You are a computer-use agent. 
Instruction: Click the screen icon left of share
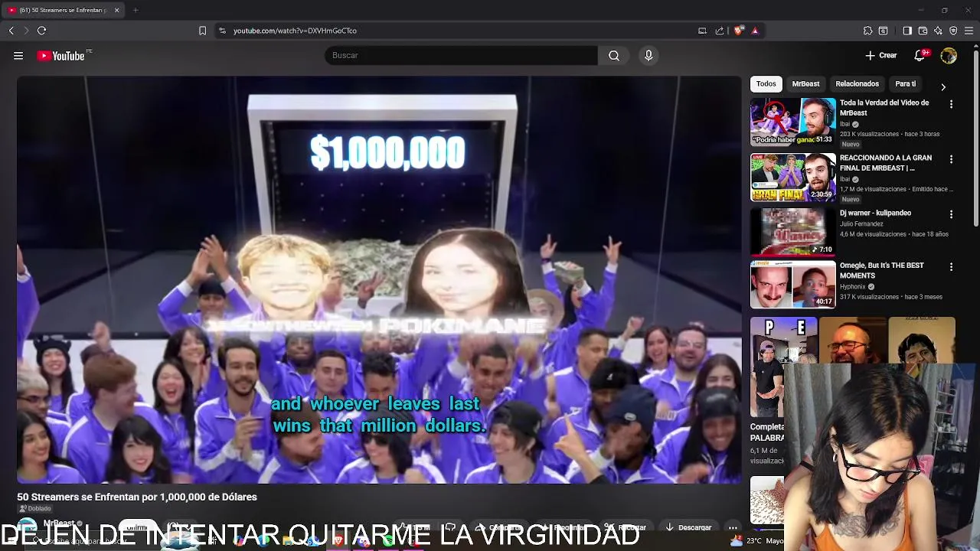pos(702,31)
